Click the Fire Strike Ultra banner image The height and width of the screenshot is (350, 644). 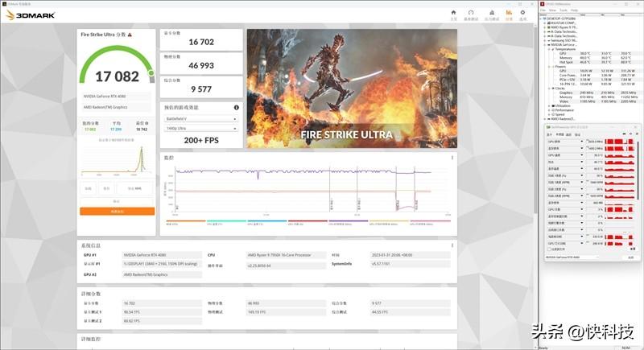(x=352, y=89)
